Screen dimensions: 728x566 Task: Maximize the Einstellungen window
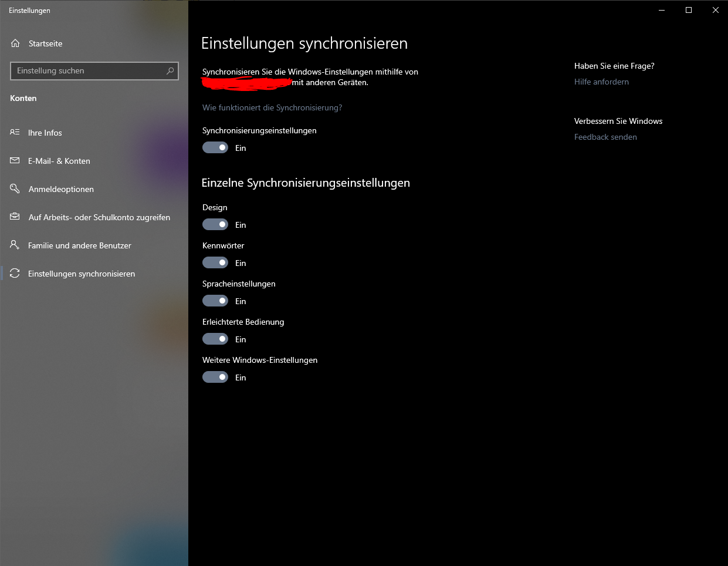689,10
